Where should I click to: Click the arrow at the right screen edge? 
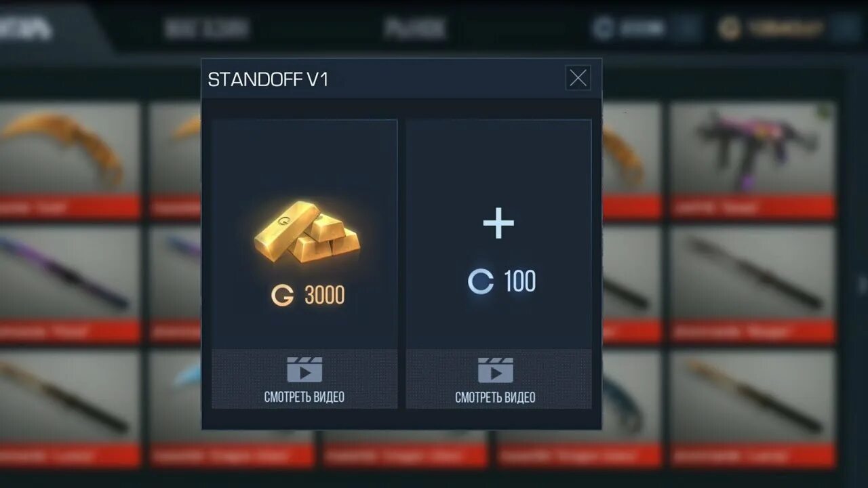coord(861,285)
